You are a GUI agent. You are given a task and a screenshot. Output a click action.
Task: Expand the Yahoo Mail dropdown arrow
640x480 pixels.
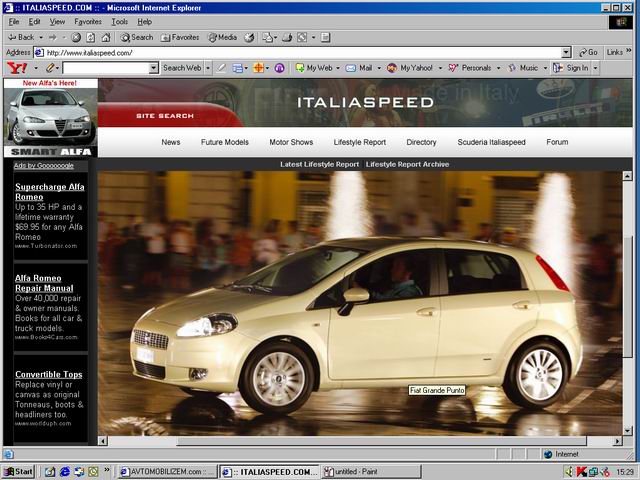pyautogui.click(x=378, y=68)
